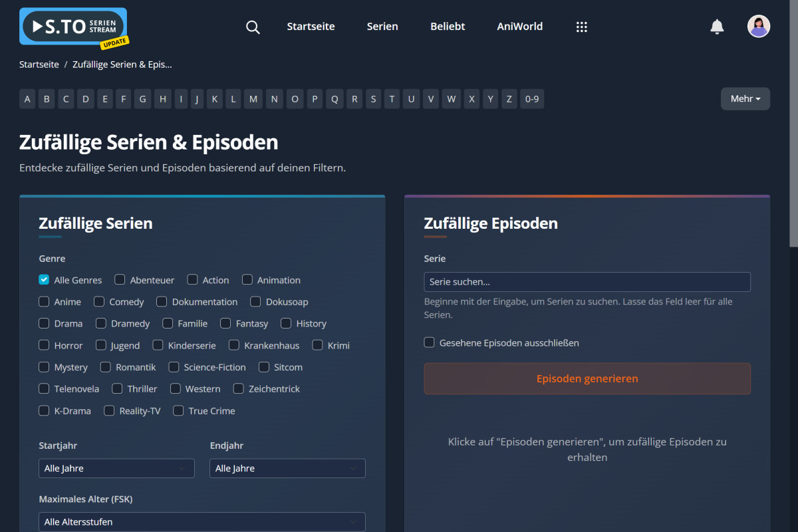
Task: Enable Gesehene Episoden ausschließen
Action: [x=429, y=342]
